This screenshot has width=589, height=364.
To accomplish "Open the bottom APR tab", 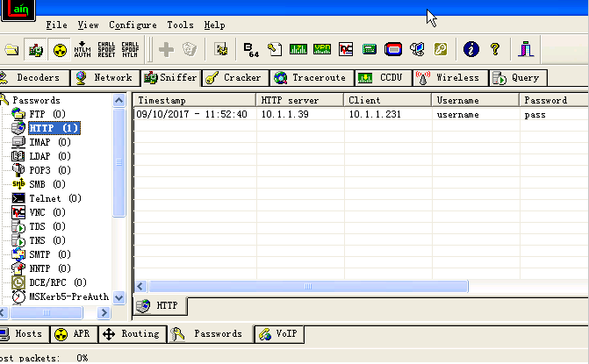I will click(74, 333).
